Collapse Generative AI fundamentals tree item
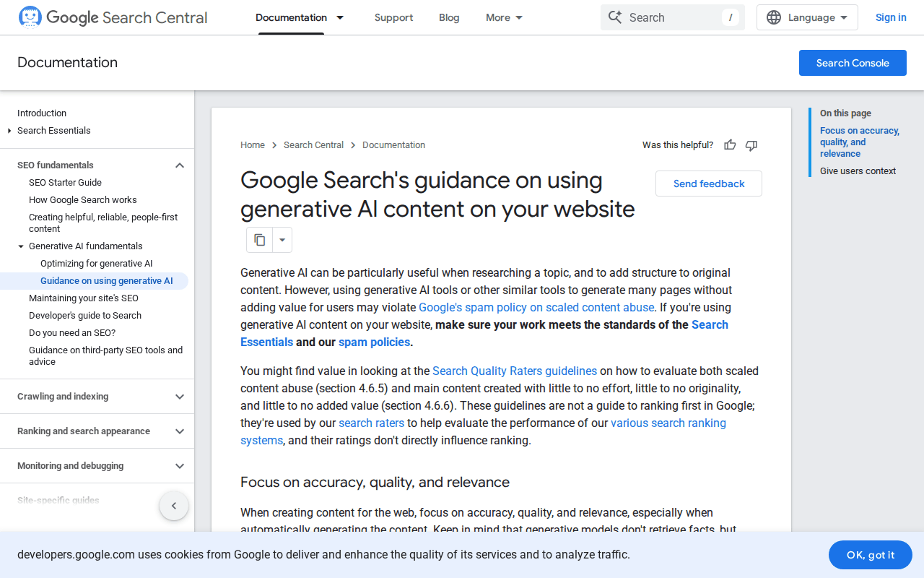This screenshot has width=924, height=578. 21,246
